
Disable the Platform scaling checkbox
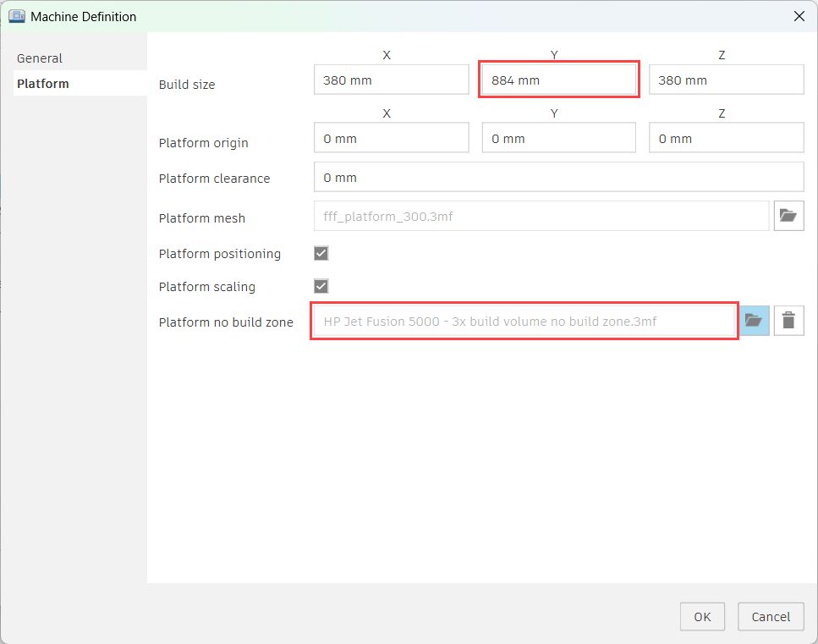[321, 286]
